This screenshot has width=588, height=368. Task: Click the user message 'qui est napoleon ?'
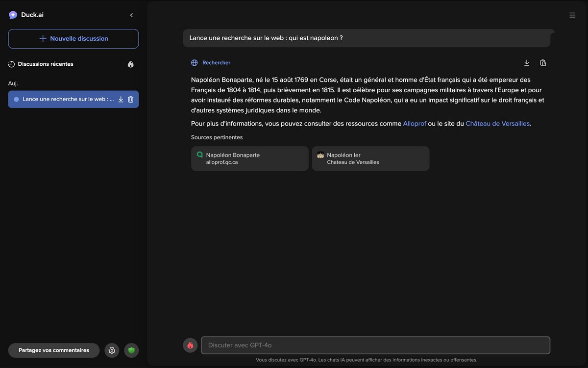367,38
